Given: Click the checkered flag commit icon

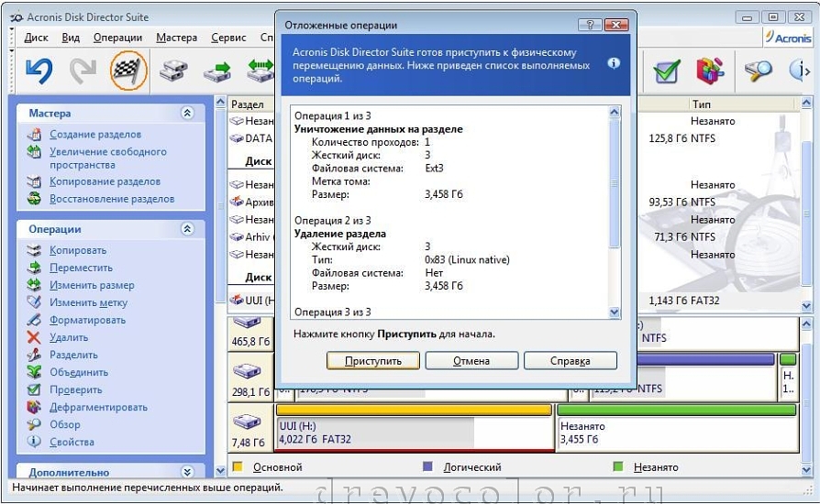Looking at the screenshot, I should [x=128, y=71].
